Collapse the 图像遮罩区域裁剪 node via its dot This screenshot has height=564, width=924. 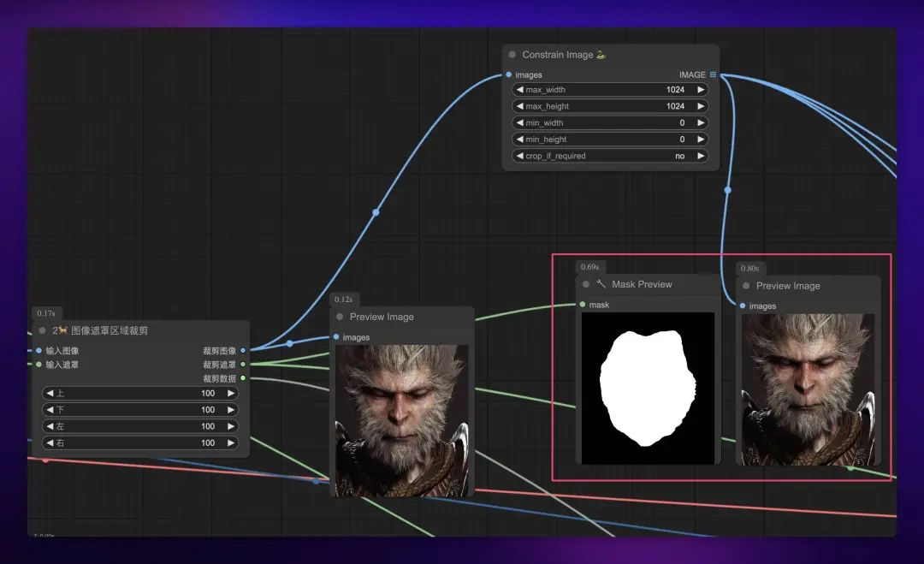[43, 330]
